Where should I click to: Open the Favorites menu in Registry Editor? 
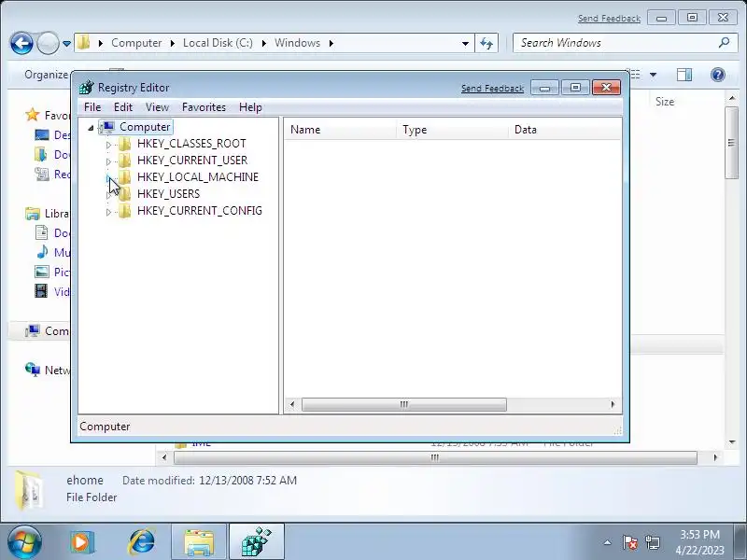pyautogui.click(x=204, y=107)
